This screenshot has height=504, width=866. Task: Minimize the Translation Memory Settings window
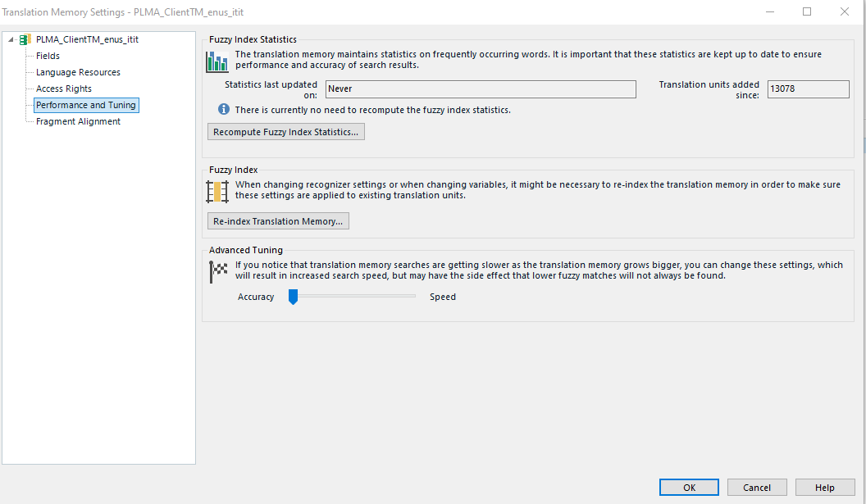pos(770,11)
